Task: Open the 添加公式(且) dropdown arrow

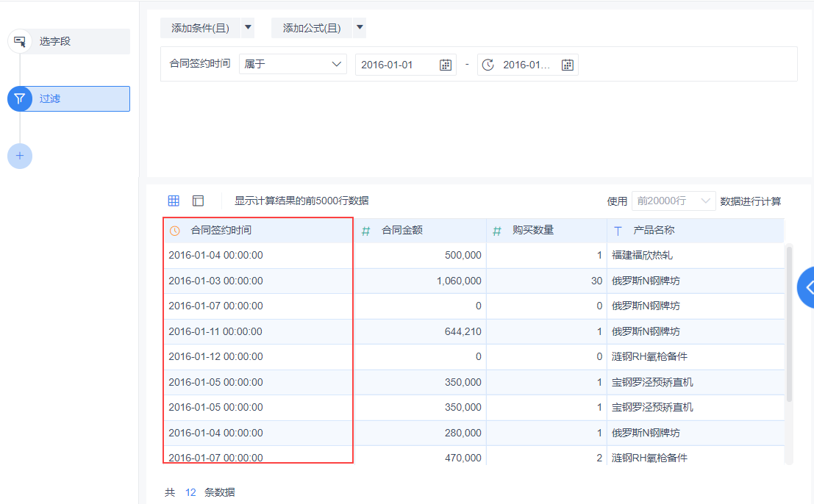Action: pyautogui.click(x=360, y=27)
